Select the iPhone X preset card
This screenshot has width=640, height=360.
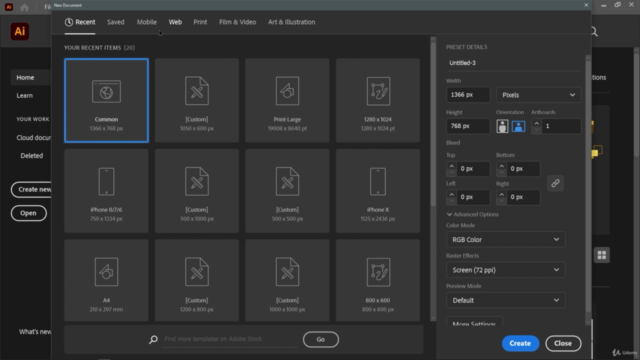378,191
